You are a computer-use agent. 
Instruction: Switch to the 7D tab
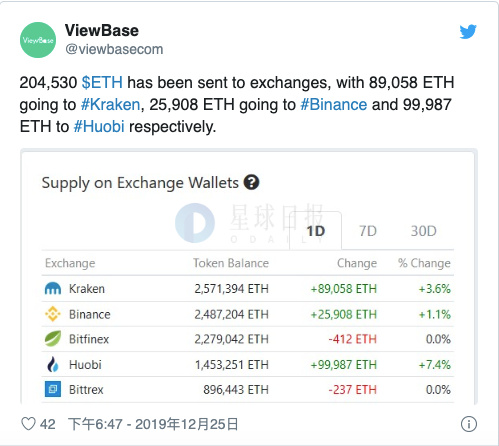tap(368, 231)
